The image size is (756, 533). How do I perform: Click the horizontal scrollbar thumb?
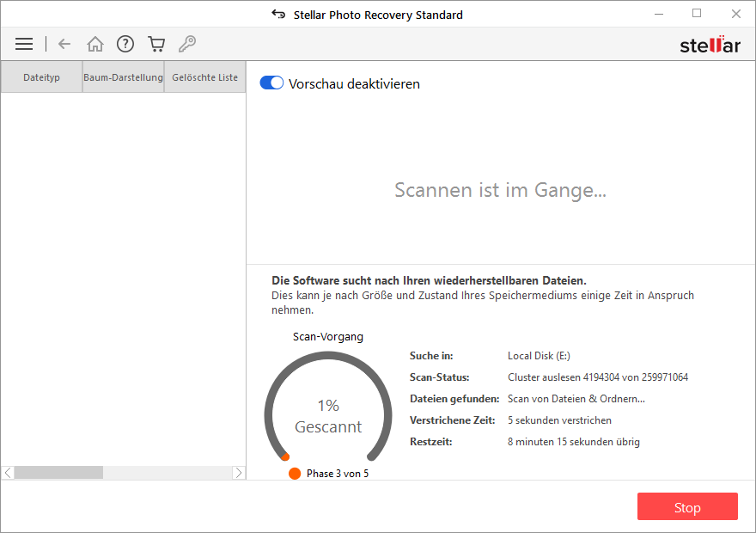(58, 473)
